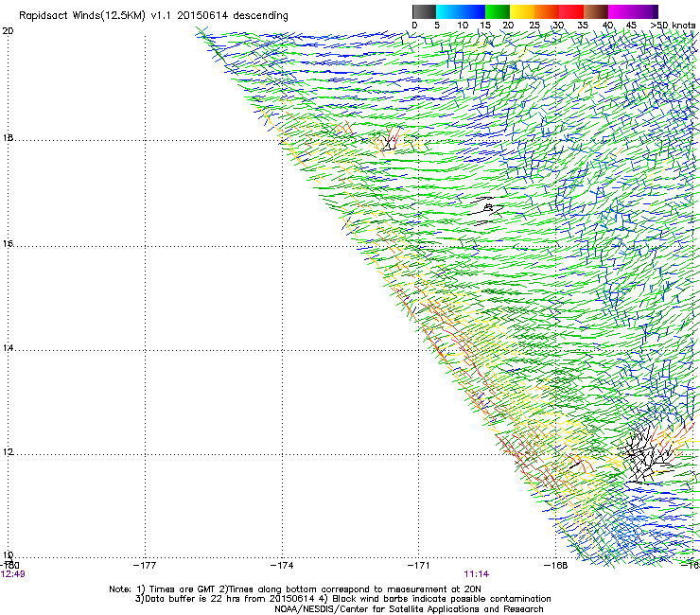700x615 pixels.
Task: Click the note 'Times are GMT'
Action: point(183,589)
